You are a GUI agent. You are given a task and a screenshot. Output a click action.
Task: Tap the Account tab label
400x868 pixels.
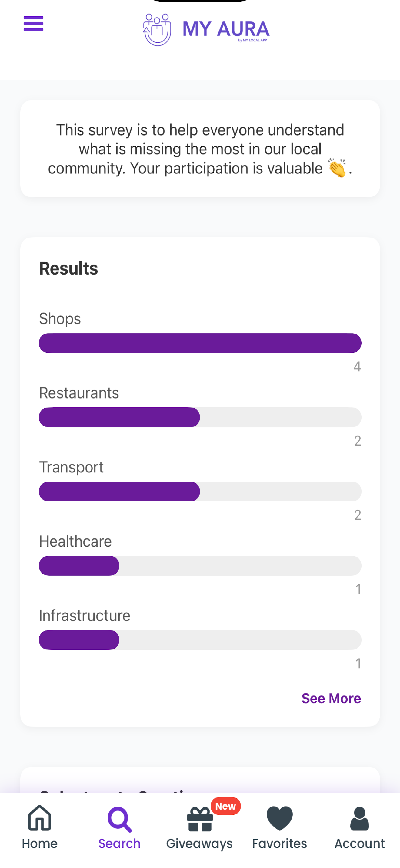click(359, 843)
